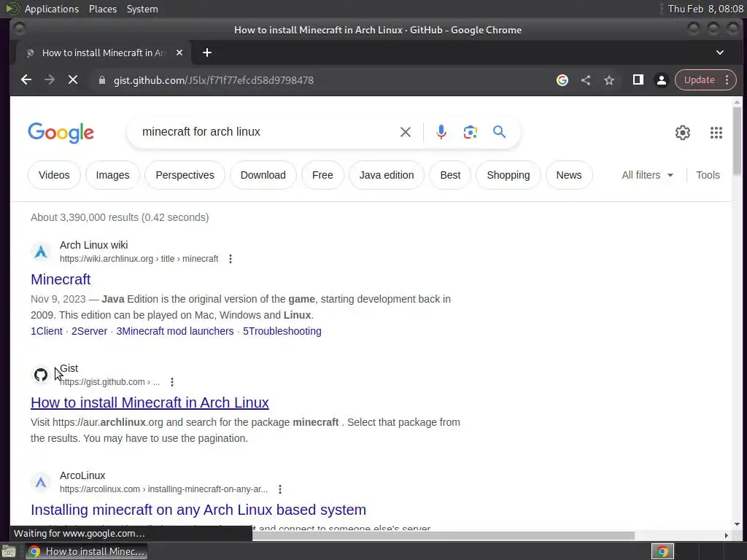Image resolution: width=747 pixels, height=560 pixels.
Task: Click the Chrome workspace icon in bottom-right panel
Action: pyautogui.click(x=662, y=551)
